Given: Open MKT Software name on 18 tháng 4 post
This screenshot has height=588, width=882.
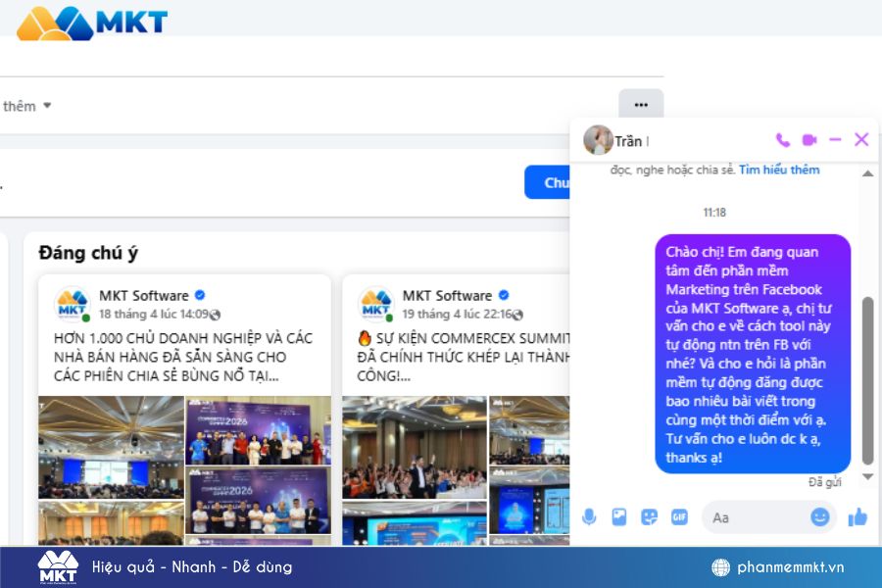Looking at the screenshot, I should tap(144, 295).
